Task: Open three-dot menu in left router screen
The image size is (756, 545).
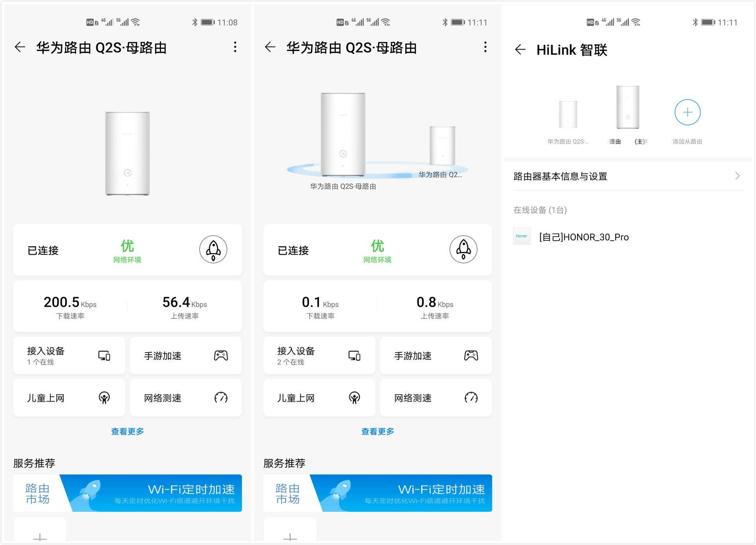Action: click(x=235, y=47)
